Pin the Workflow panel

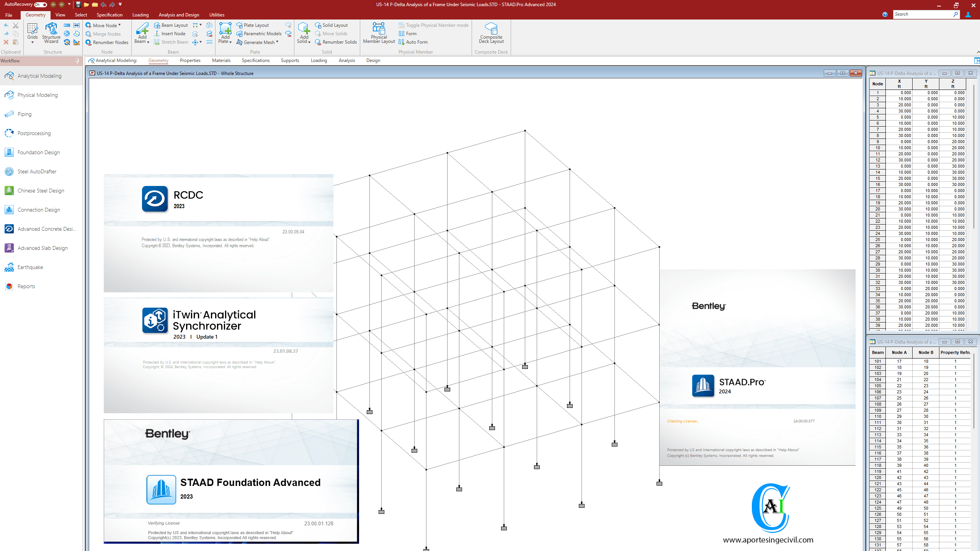[77, 61]
